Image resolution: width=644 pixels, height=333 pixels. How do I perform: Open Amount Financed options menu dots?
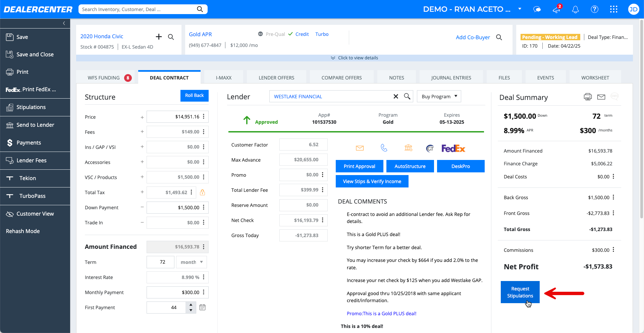[204, 247]
